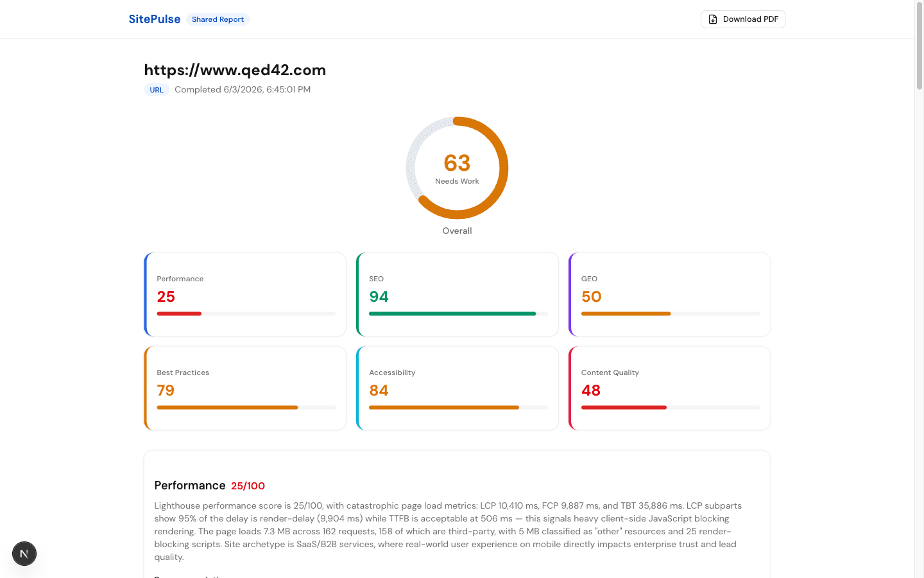
Task: Click the Content Quality score 48
Action: (591, 390)
